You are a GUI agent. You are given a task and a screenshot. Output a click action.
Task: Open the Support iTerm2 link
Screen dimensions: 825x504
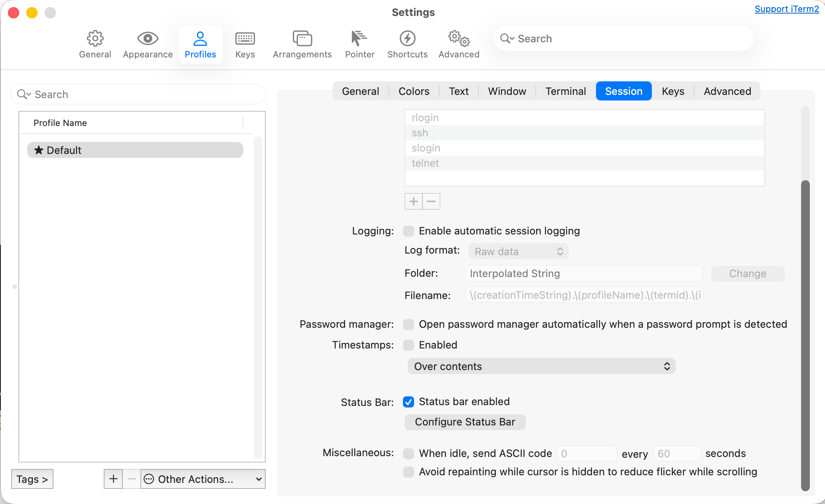point(786,9)
